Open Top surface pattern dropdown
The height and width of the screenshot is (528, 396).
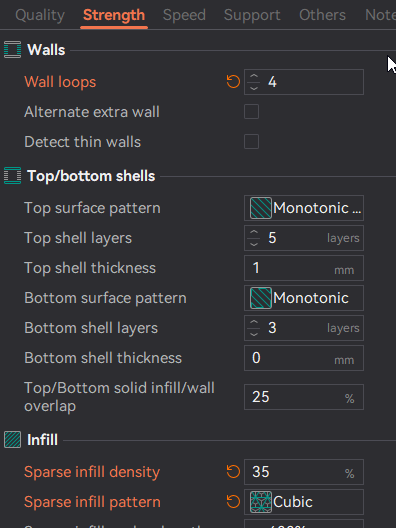coord(304,208)
